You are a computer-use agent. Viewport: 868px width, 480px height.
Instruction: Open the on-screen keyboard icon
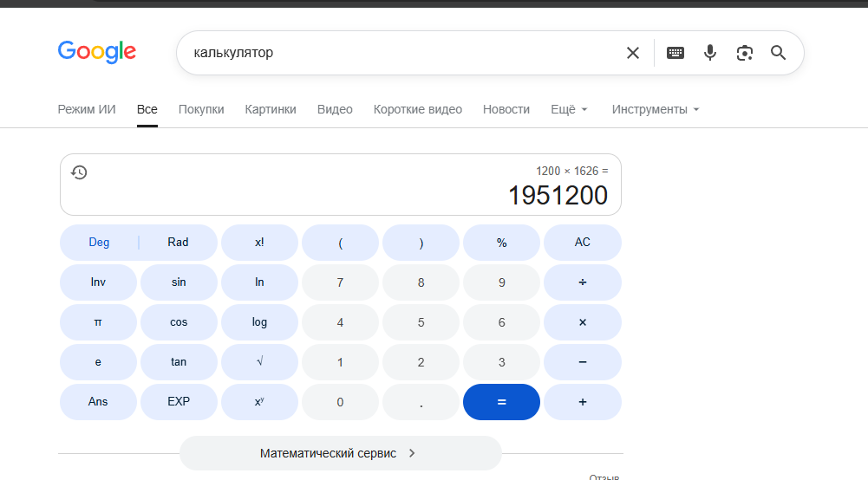click(675, 53)
